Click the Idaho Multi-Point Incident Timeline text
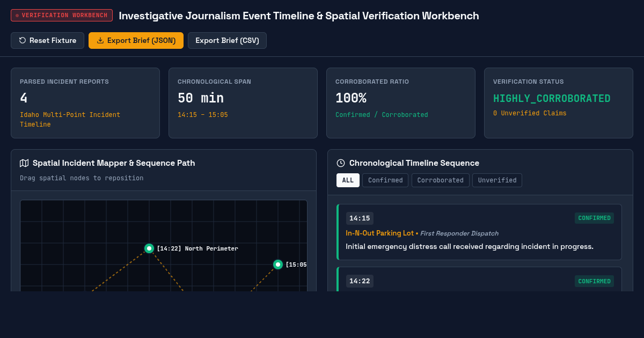 (x=70, y=120)
